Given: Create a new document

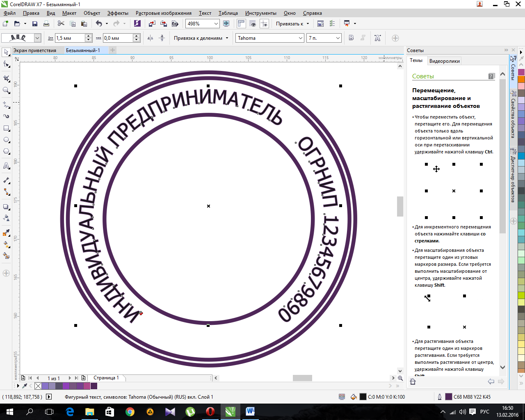Looking at the screenshot, I should tap(6, 24).
